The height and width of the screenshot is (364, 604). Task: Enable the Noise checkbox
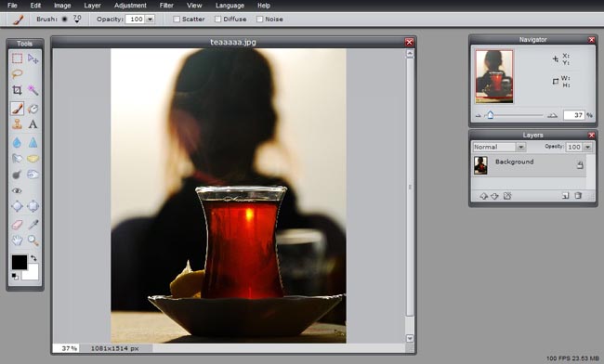(x=259, y=19)
